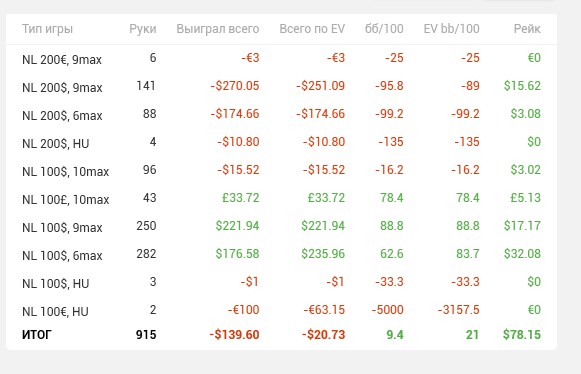Sort table by бб/100 header

pos(384,29)
